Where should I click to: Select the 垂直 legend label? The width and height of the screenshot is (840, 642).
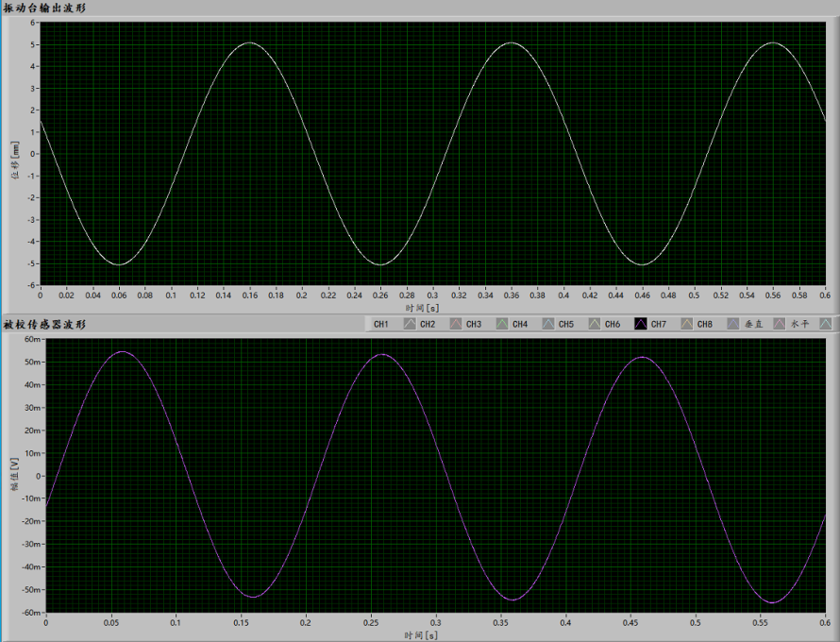pos(754,324)
